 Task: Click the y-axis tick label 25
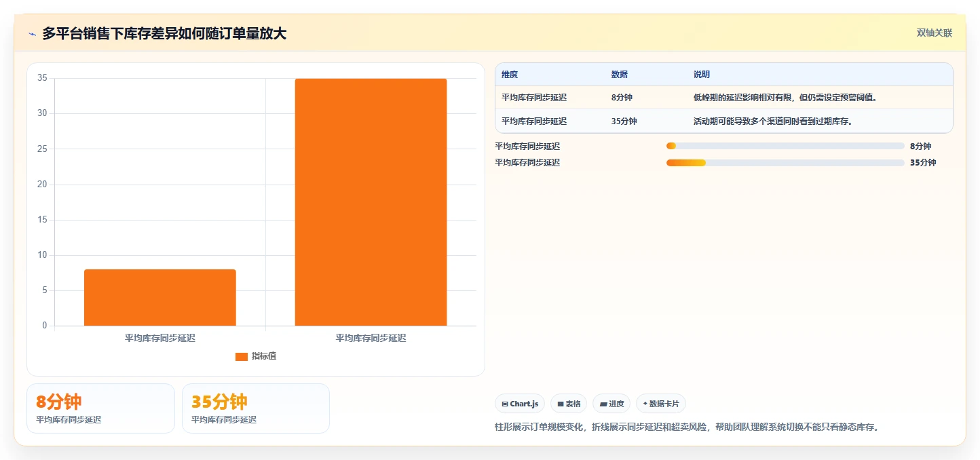(42, 149)
